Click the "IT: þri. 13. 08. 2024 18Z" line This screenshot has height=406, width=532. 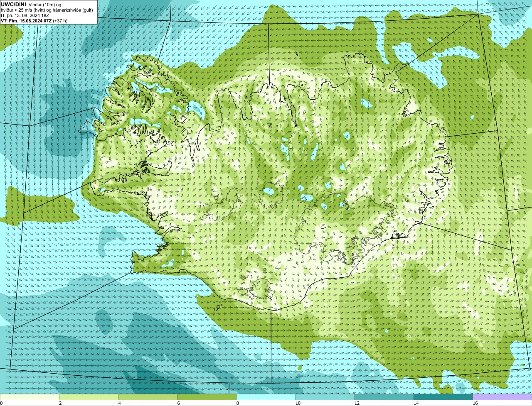25,15
